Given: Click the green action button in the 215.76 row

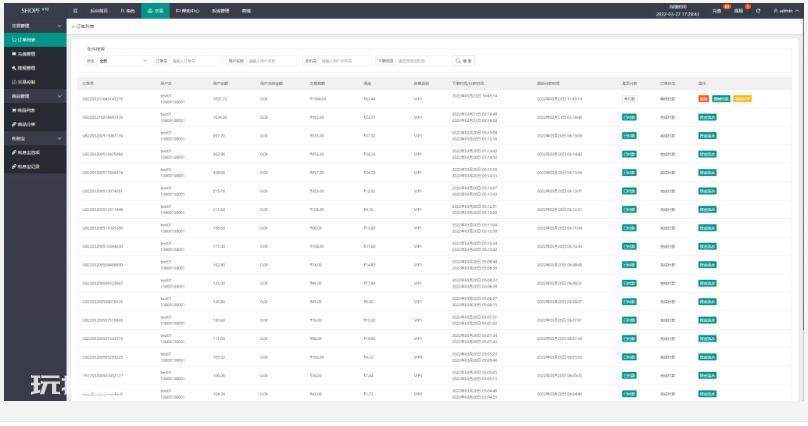Looking at the screenshot, I should 707,191.
